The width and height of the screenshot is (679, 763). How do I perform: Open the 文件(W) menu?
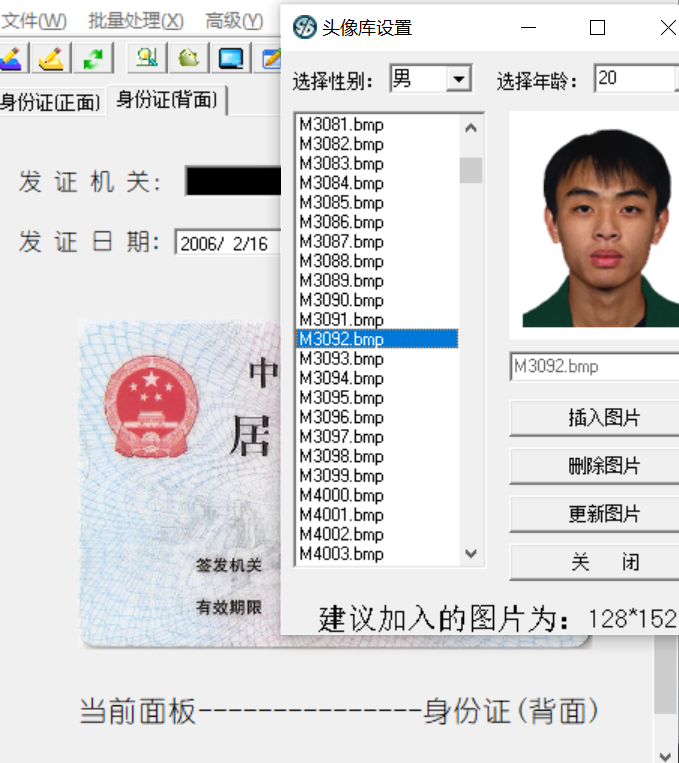(x=33, y=21)
